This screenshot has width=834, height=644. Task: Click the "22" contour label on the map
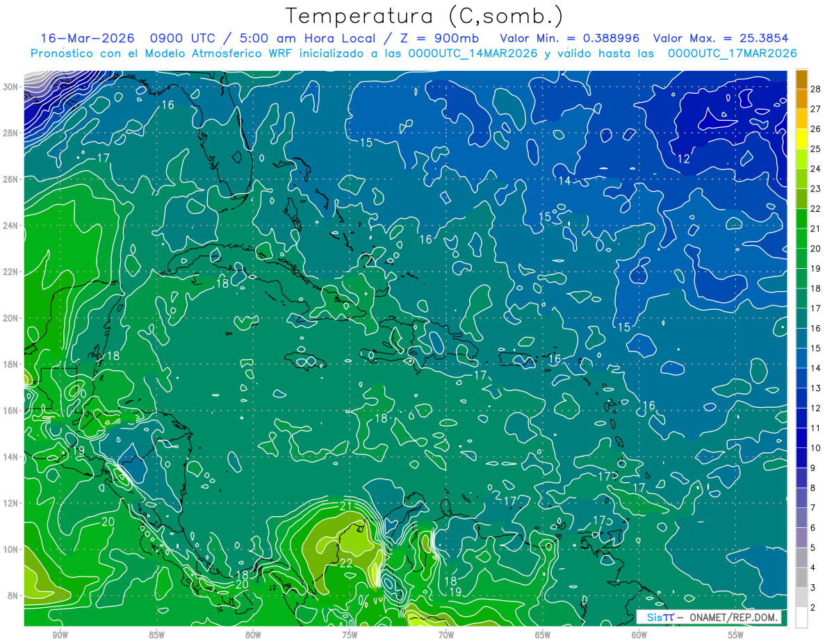coord(346,563)
